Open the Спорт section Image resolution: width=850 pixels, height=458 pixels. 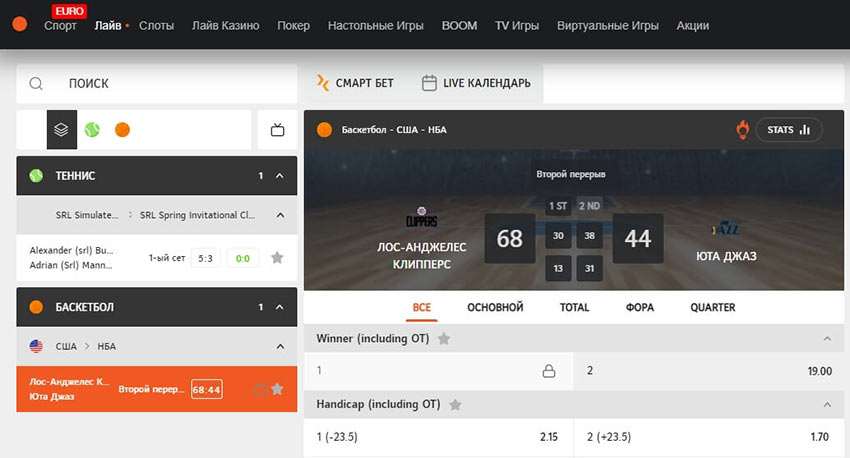click(x=60, y=25)
